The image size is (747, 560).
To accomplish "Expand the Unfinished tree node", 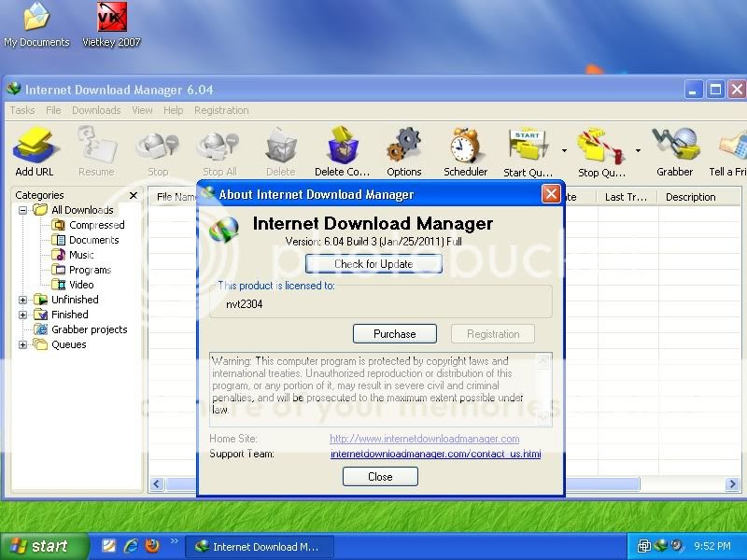I will [22, 300].
